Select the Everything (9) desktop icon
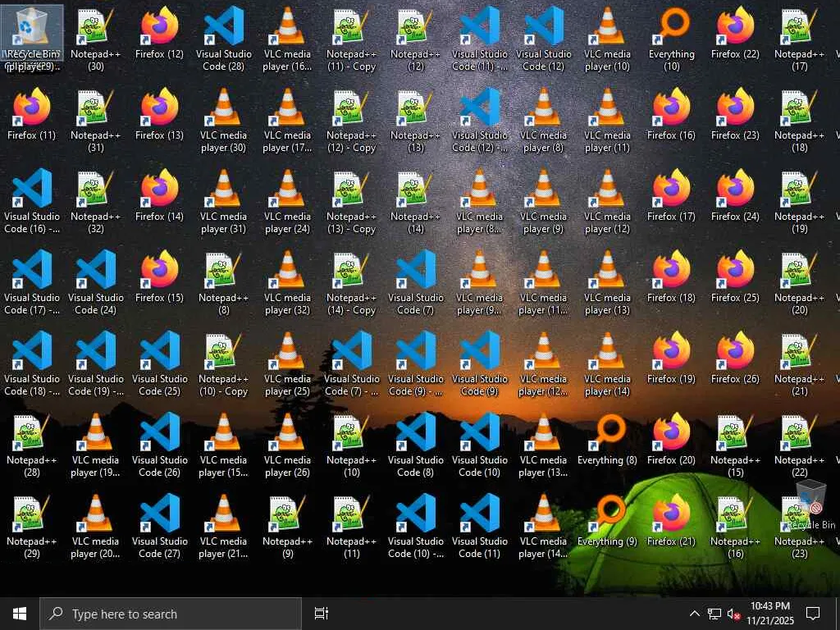The width and height of the screenshot is (840, 630). point(607,521)
